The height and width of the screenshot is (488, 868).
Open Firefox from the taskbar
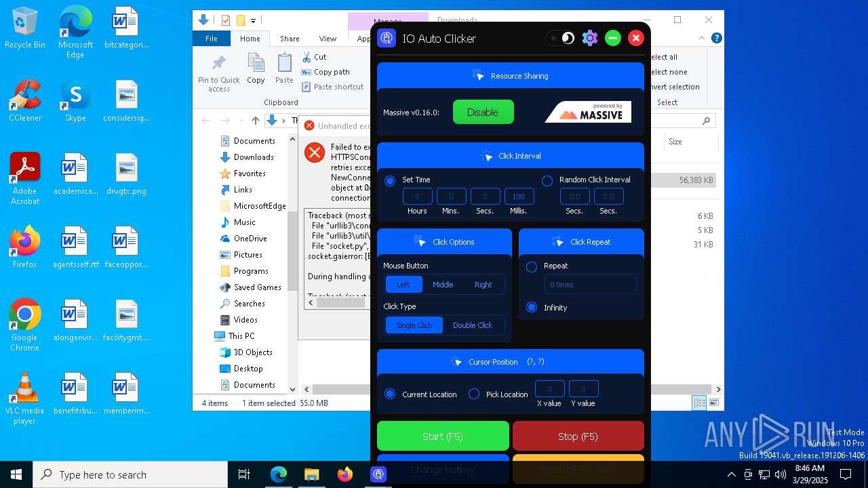[345, 474]
